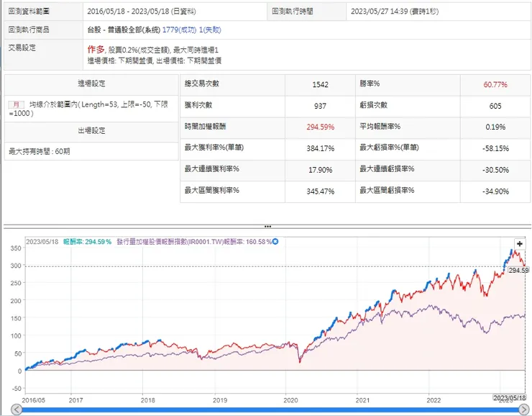The image size is (532, 416).
Task: Click the 時間加權報酬 value 294.59% in table
Action: [x=321, y=127]
